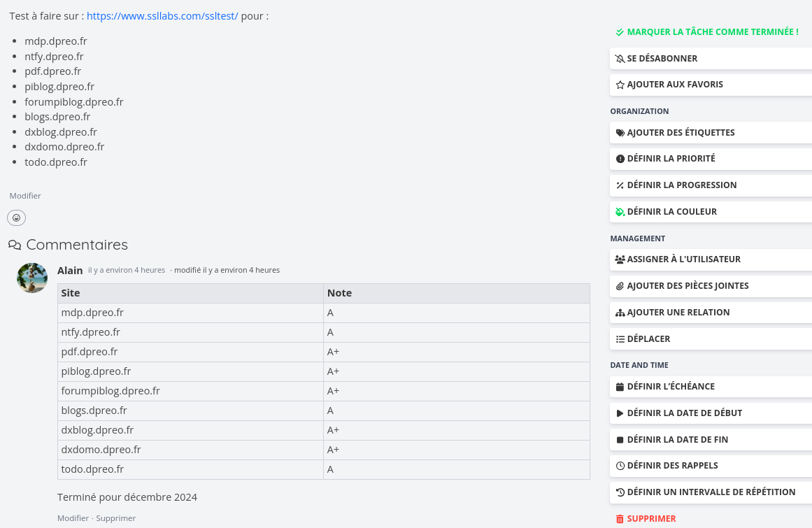
Task: Click the emoji reaction smiley icon
Action: tap(17, 218)
